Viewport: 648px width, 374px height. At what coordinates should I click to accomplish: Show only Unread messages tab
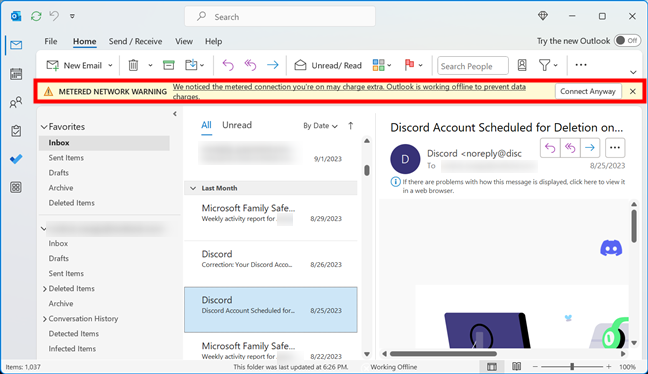237,125
